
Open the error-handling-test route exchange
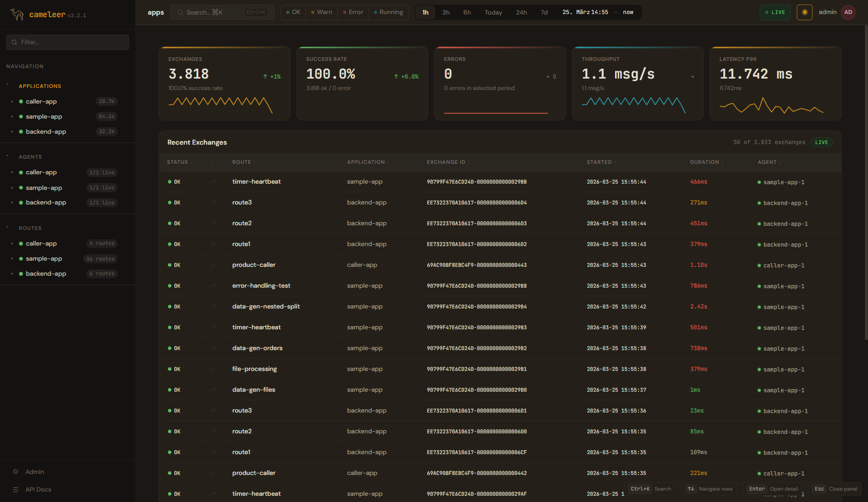[261, 286]
